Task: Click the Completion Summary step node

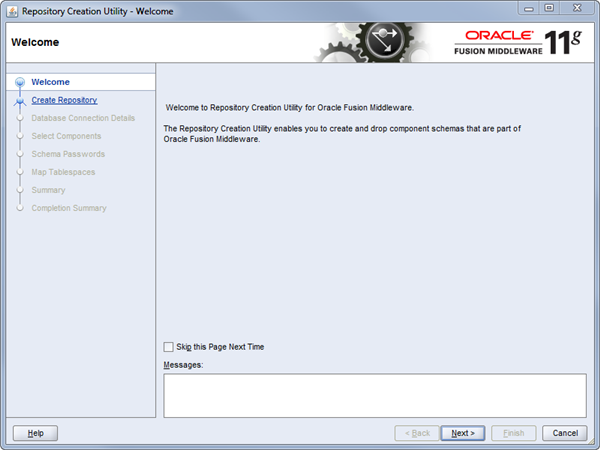Action: coord(20,208)
